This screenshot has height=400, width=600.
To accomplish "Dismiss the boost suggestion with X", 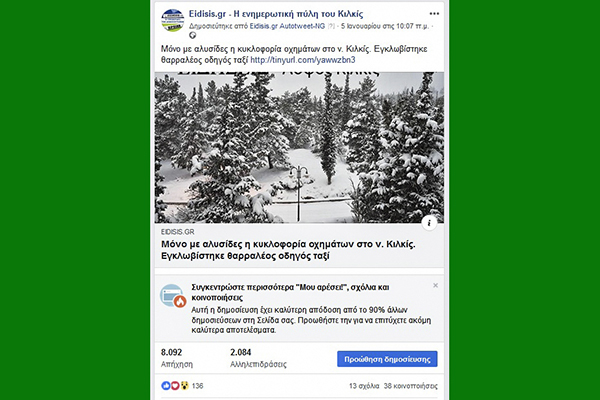I will [436, 286].
